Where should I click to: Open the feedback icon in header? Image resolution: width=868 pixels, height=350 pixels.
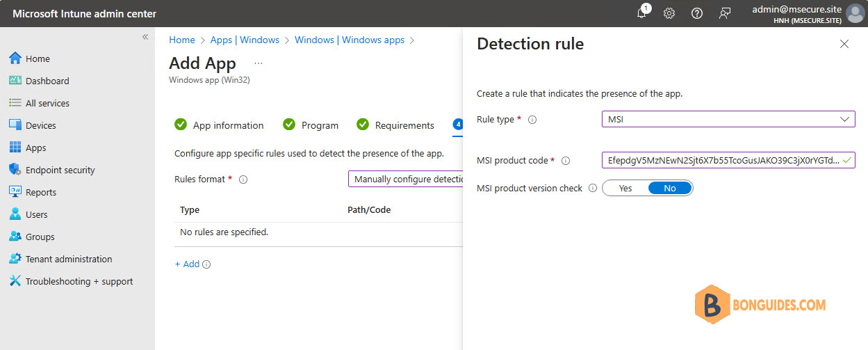725,13
